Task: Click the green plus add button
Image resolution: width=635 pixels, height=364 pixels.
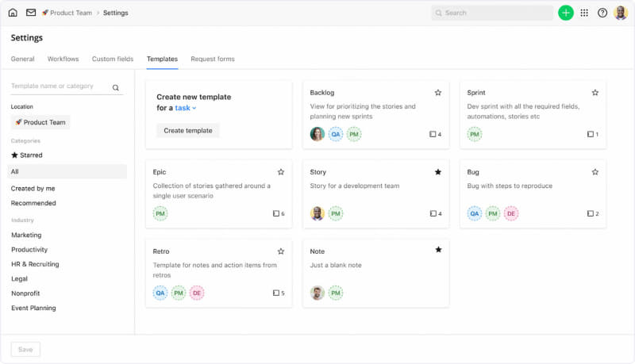Action: pos(565,13)
